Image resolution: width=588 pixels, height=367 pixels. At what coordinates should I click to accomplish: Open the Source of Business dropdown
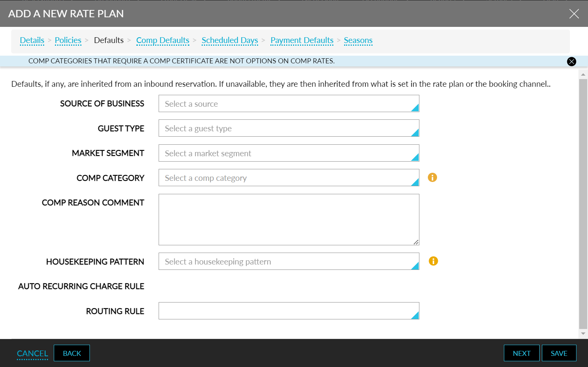click(x=288, y=104)
